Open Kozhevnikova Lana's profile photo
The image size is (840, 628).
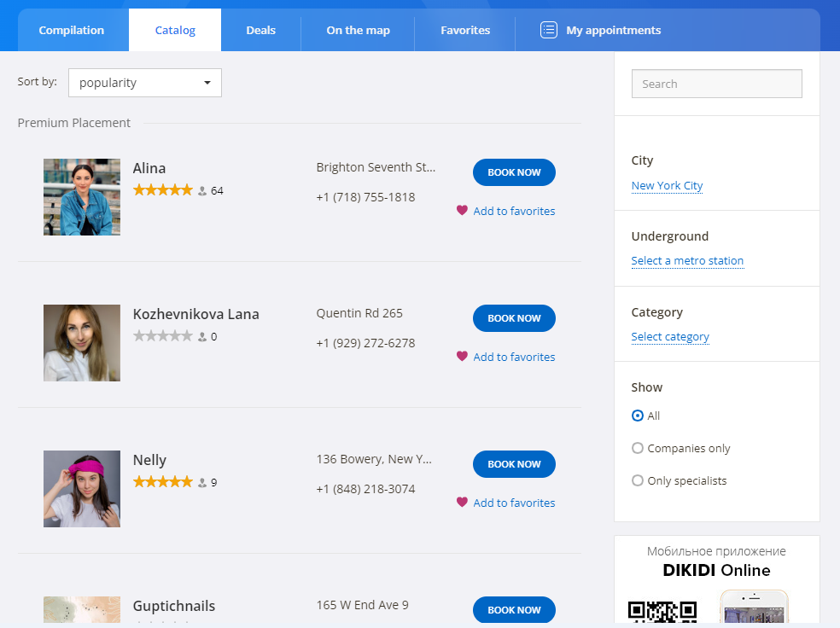(x=82, y=343)
